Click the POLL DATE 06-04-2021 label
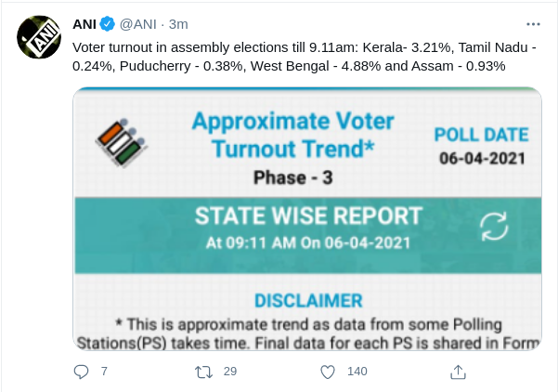The image size is (558, 392). tap(482, 146)
